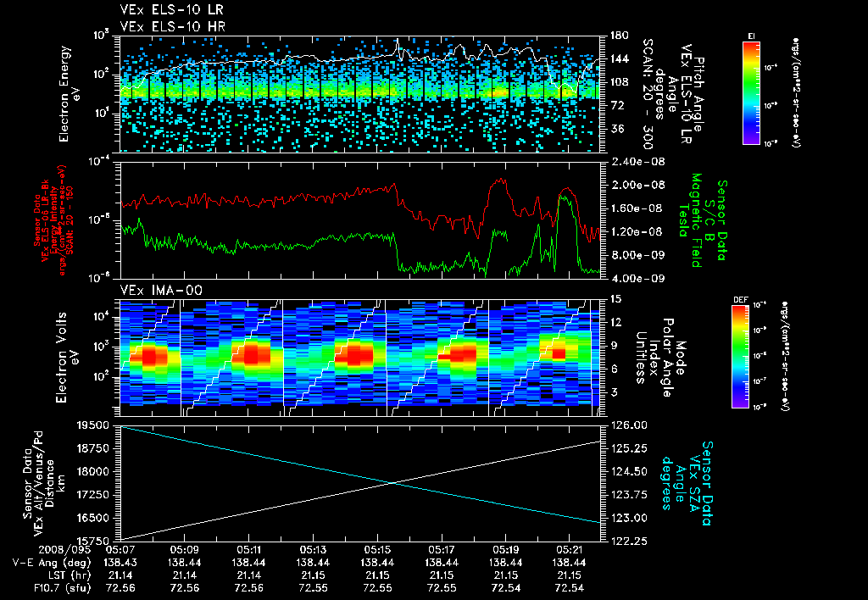This screenshot has width=868, height=600.
Task: Click the 05:13 time tick label
Action: [x=313, y=551]
